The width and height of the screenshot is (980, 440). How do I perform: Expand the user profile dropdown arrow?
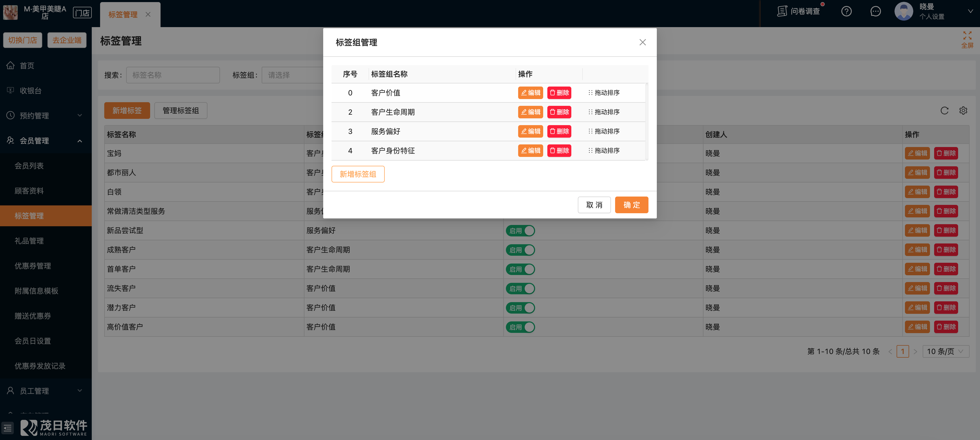[x=970, y=11]
